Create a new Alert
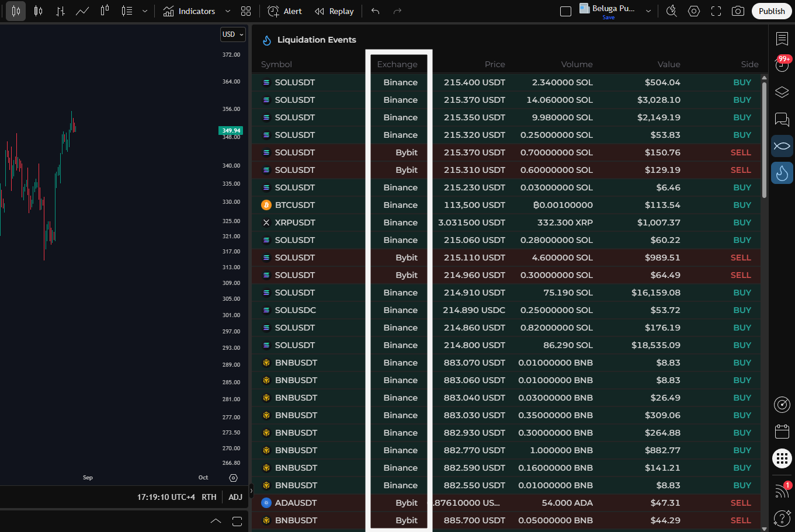The width and height of the screenshot is (795, 532). [284, 11]
